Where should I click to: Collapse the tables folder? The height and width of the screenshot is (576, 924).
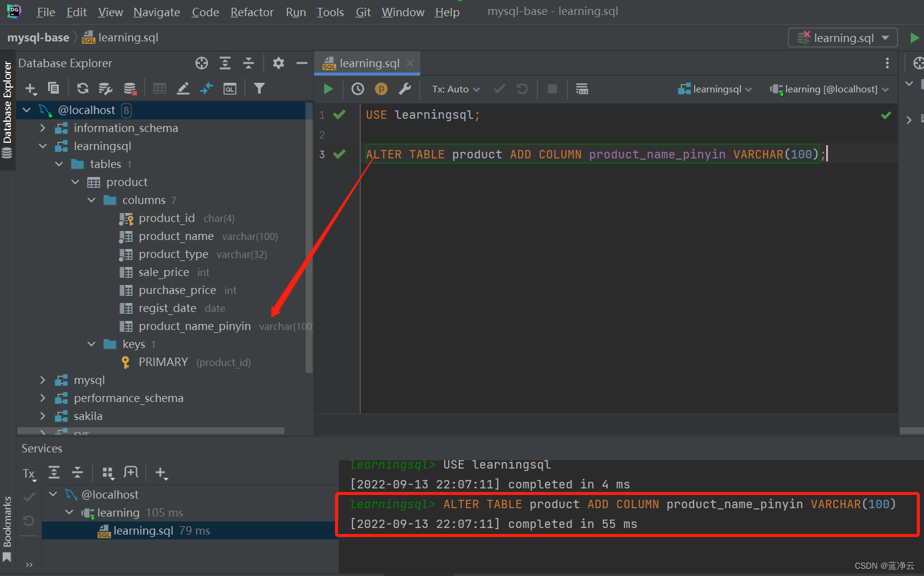pyautogui.click(x=59, y=164)
